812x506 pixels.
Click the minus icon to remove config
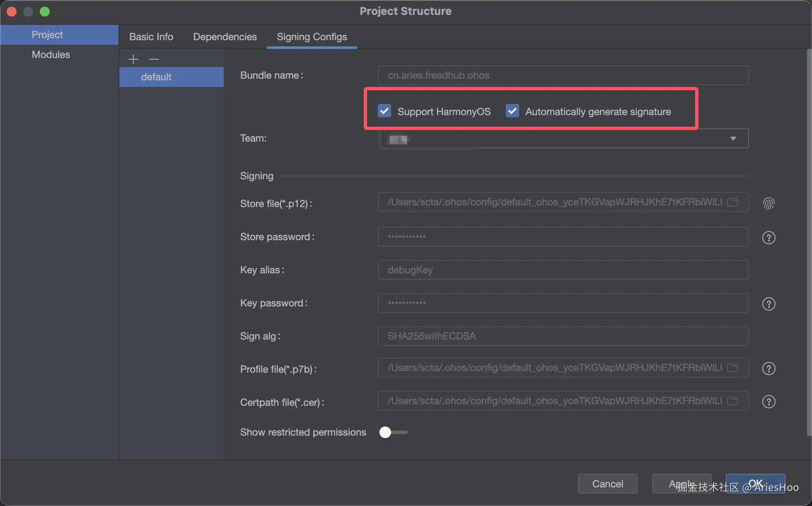154,59
